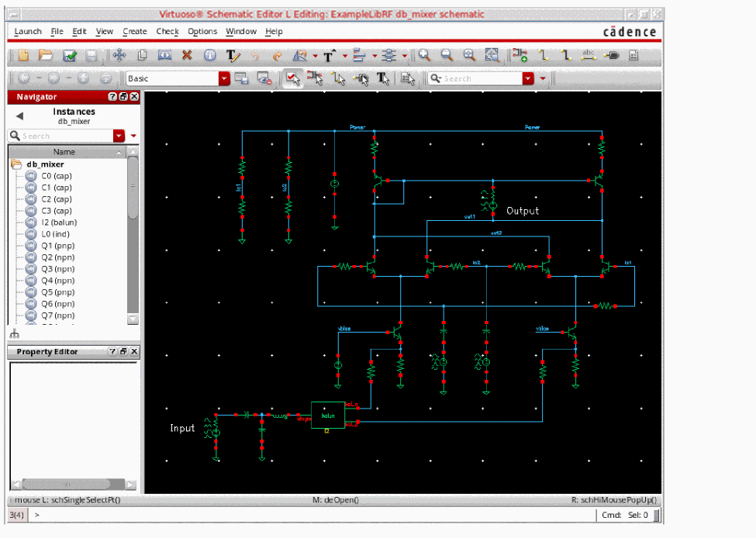756x538 pixels.
Task: Toggle float/dock button on Property Editor panel
Action: click(x=124, y=352)
